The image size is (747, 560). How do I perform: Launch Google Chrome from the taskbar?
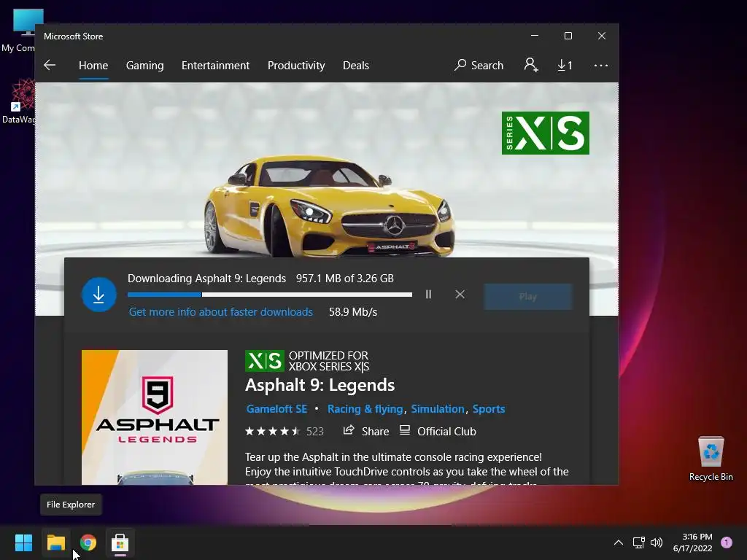click(x=88, y=542)
